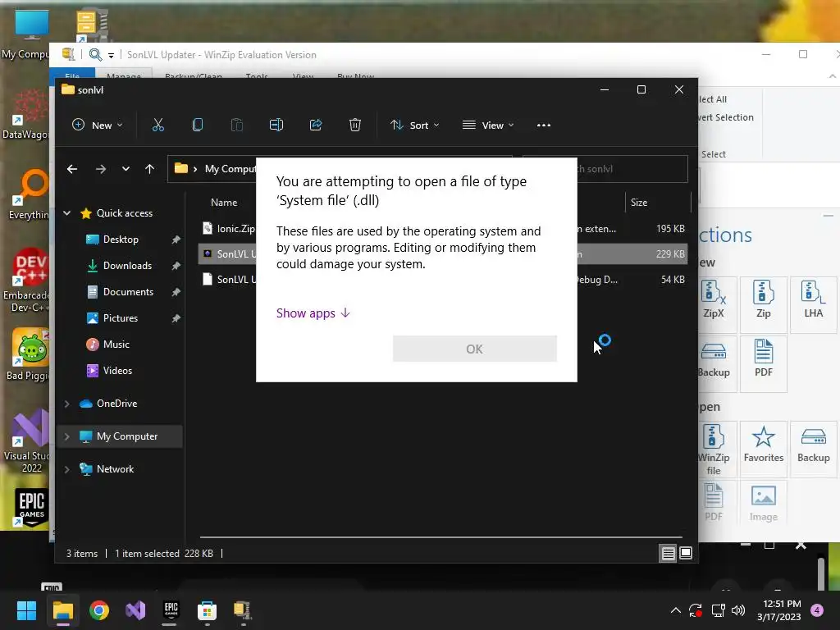Click the Paste icon in Explorer toolbar
Screen dimensions: 840x630
237,126
